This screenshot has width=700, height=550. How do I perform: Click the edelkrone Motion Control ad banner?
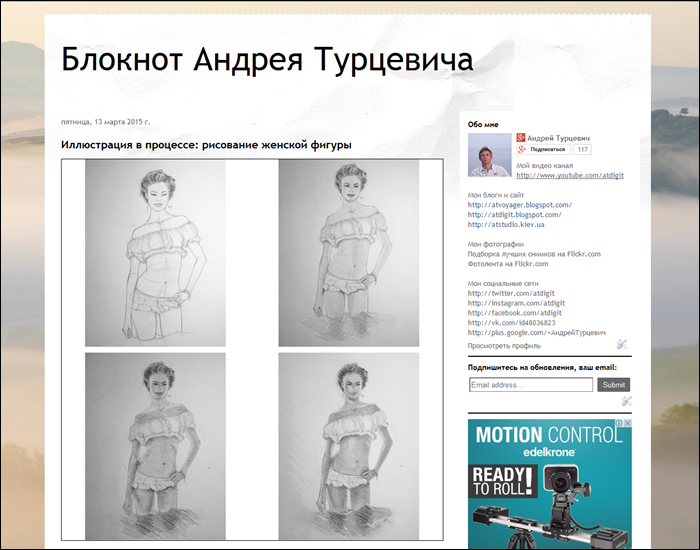pyautogui.click(x=550, y=484)
